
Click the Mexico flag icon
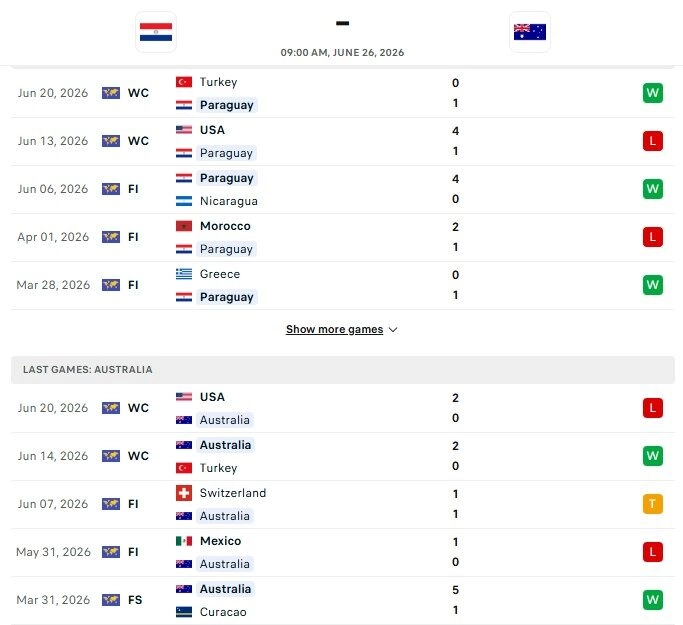184,541
